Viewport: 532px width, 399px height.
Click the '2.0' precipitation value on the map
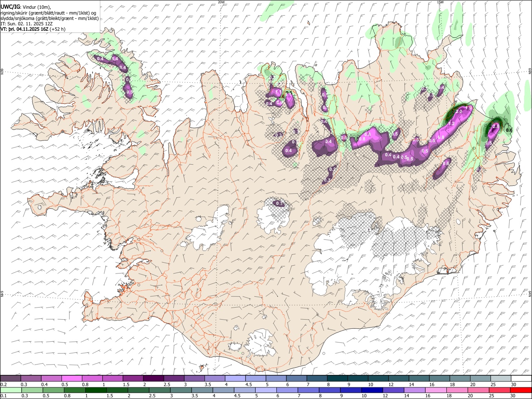pos(459,112)
